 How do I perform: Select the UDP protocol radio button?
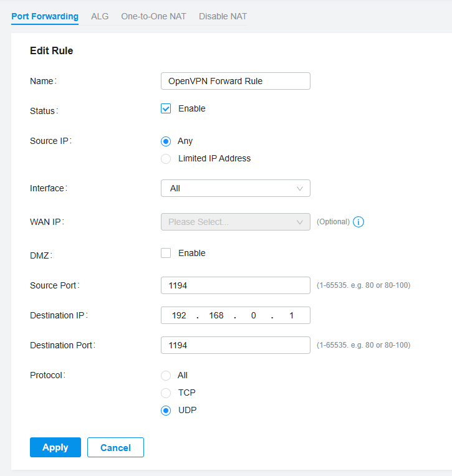166,411
